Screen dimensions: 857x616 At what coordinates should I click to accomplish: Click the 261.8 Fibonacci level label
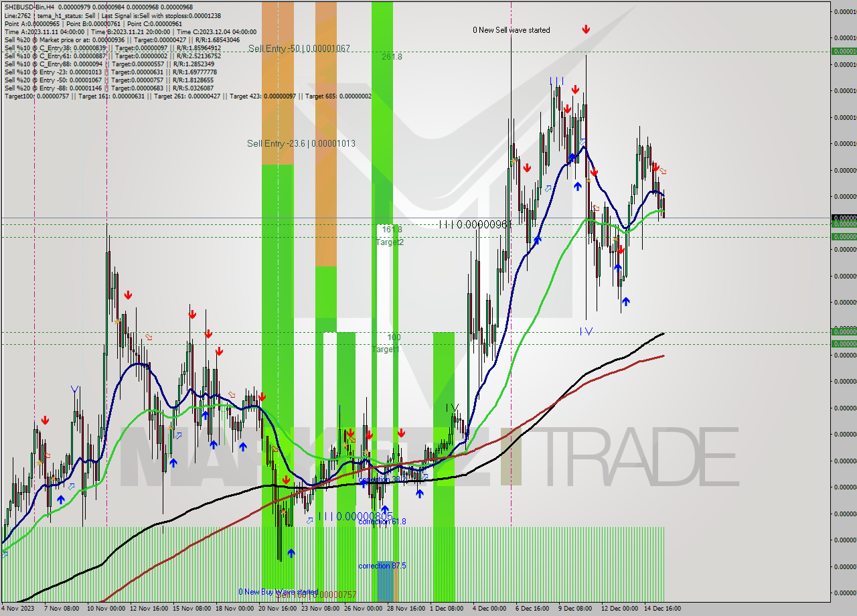392,57
